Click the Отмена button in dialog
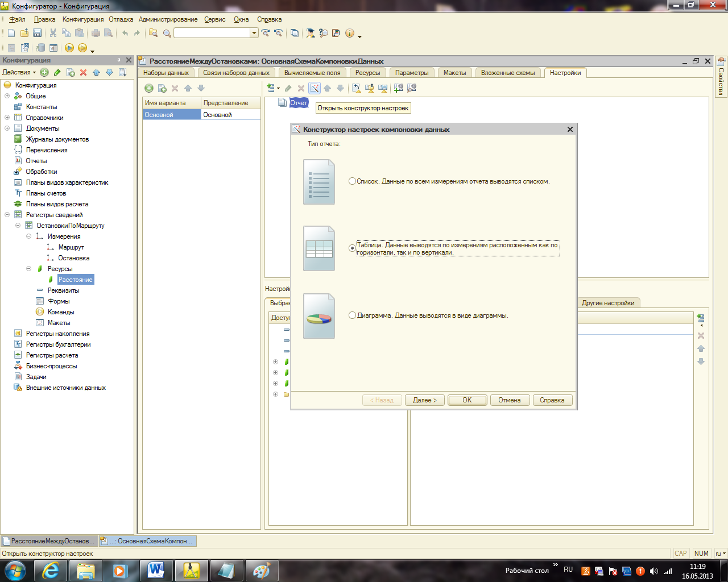The width and height of the screenshot is (728, 582). (509, 400)
